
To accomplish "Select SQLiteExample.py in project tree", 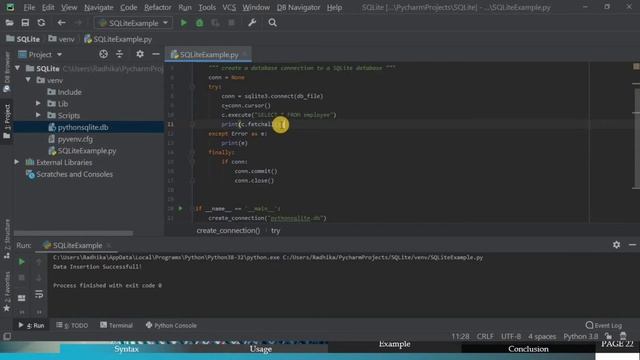I will 82,151.
